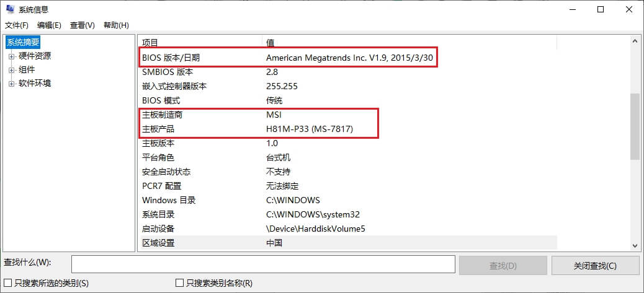Image resolution: width=644 pixels, height=293 pixels.
Task: Minimize the 系统信息 window
Action: 571,9
